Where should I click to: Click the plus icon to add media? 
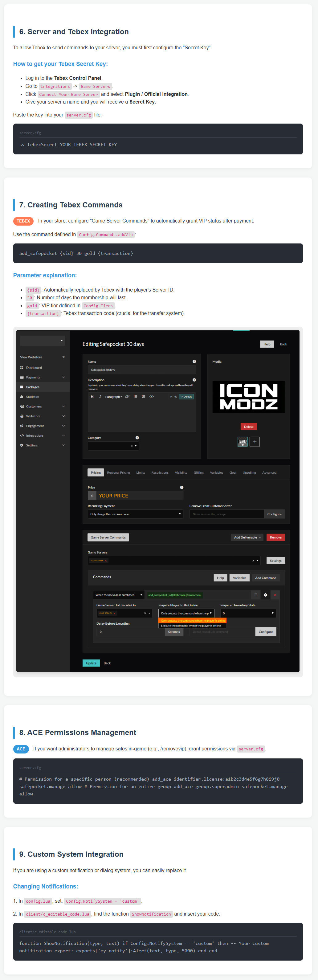(x=255, y=442)
